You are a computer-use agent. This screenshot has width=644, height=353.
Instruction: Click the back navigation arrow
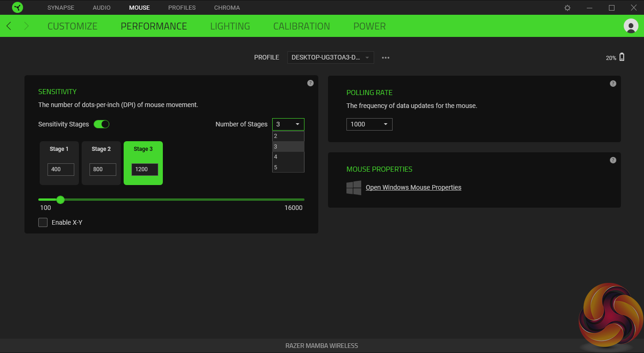point(9,26)
